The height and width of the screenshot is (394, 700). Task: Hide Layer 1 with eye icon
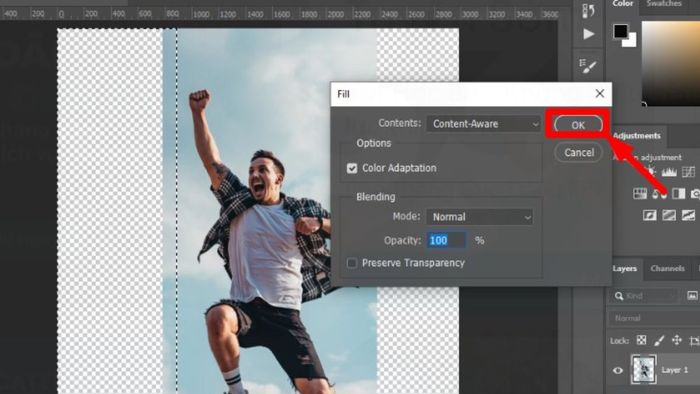tap(618, 370)
